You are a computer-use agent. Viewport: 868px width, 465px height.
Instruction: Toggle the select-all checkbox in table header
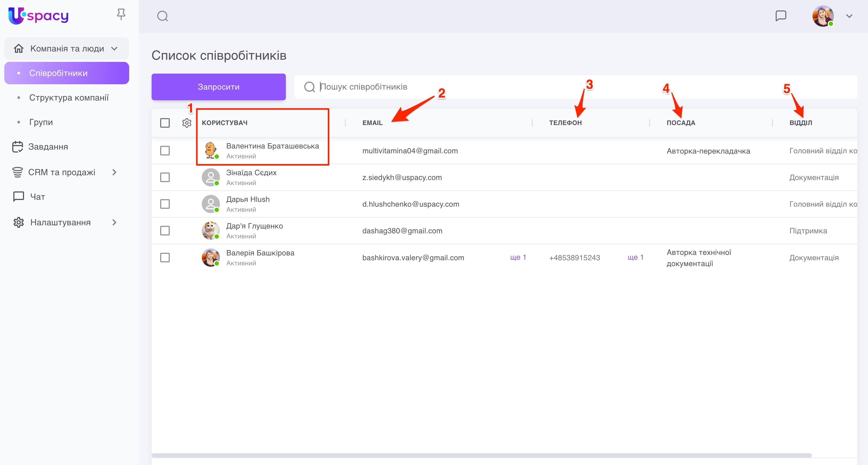click(x=165, y=123)
